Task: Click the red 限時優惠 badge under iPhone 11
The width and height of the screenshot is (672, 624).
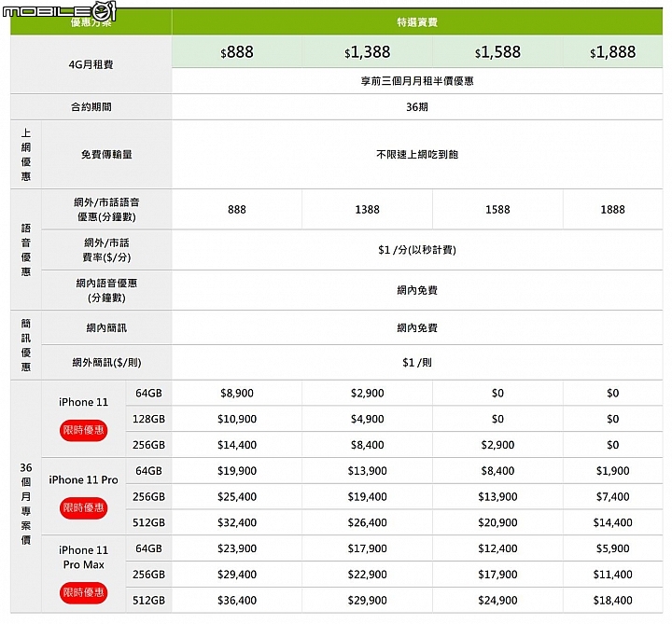Action: [x=83, y=430]
